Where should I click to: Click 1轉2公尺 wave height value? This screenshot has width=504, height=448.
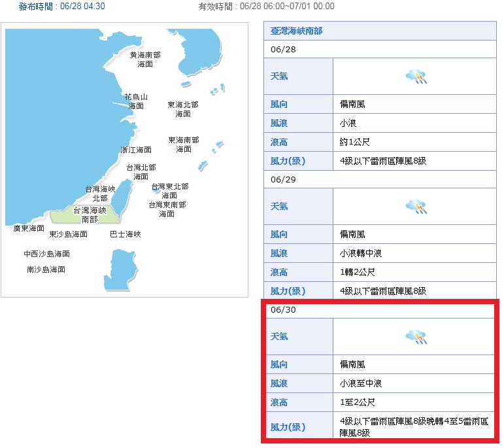[x=358, y=272]
